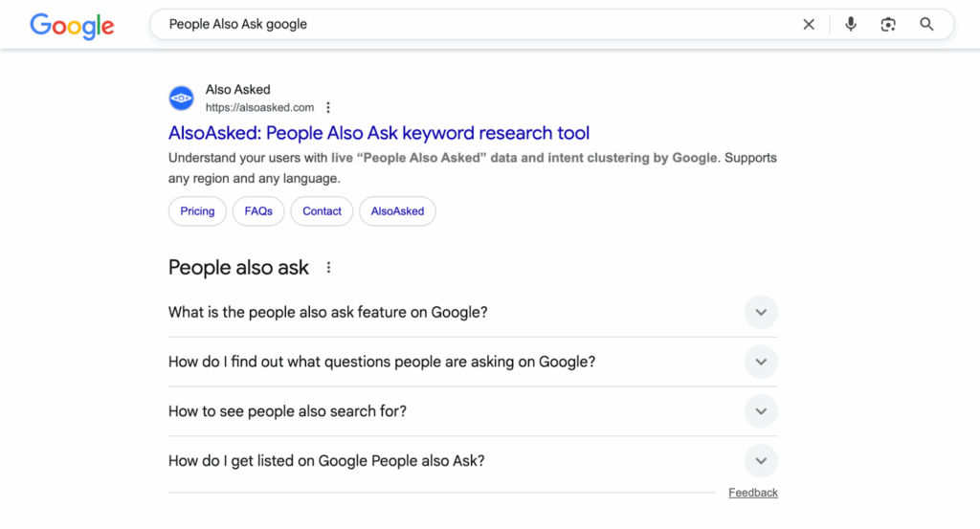The width and height of the screenshot is (980, 529).
Task: Open Google Lens image search
Action: pyautogui.click(x=888, y=25)
